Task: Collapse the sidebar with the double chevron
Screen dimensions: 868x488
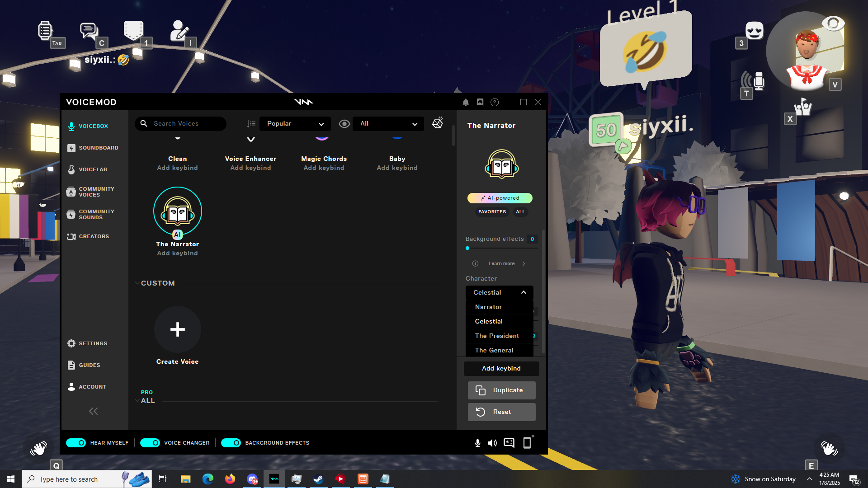Action: (x=94, y=411)
